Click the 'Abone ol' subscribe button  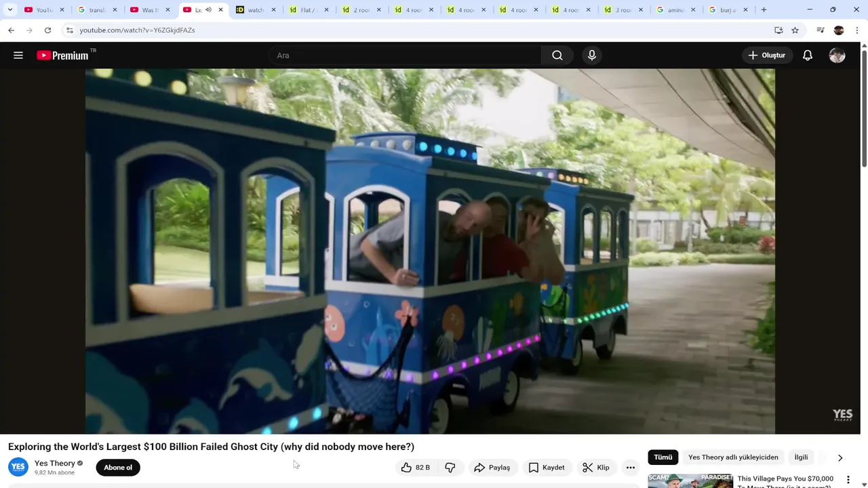point(118,468)
